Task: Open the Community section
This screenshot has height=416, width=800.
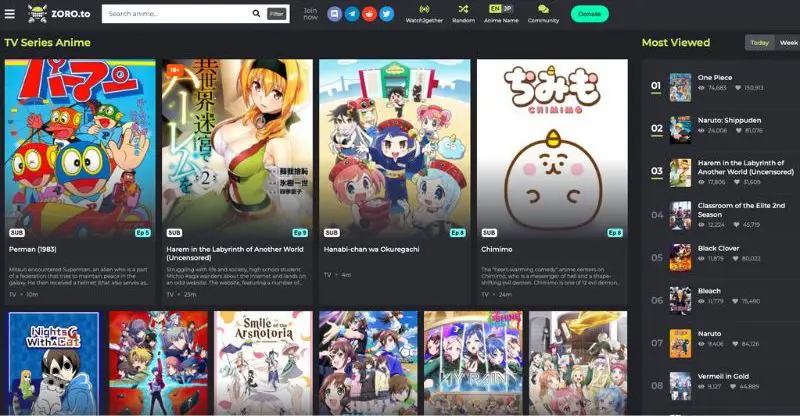Action: tap(543, 14)
